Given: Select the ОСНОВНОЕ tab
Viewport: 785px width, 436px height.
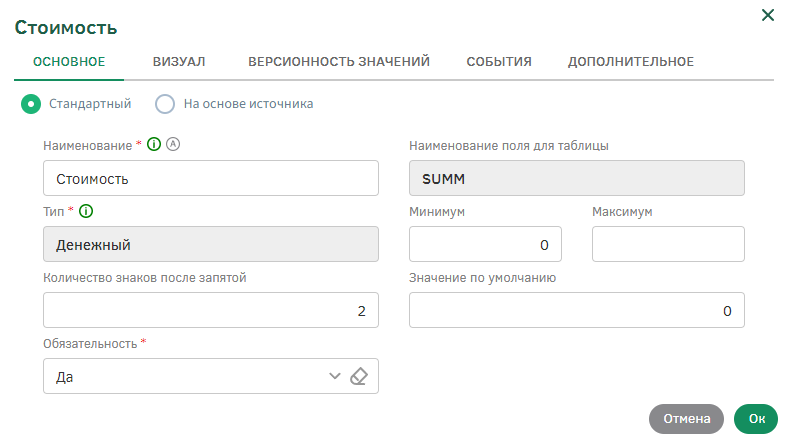Looking at the screenshot, I should (69, 62).
